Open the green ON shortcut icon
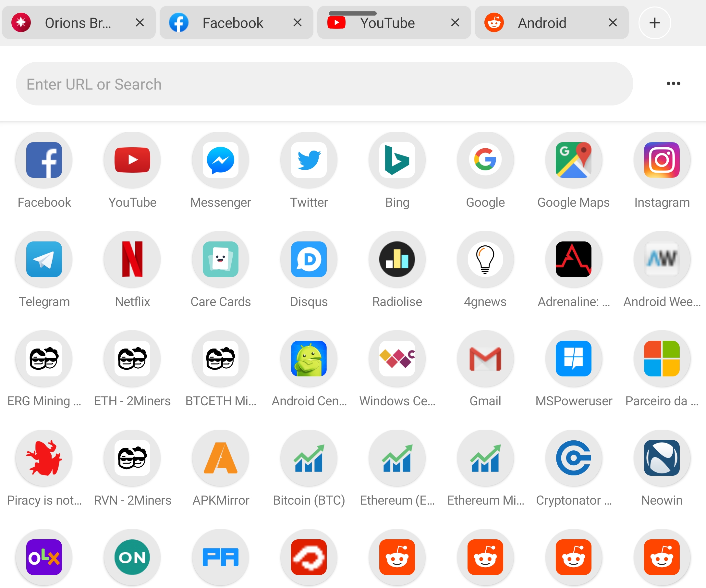The width and height of the screenshot is (706, 588). coord(132,557)
